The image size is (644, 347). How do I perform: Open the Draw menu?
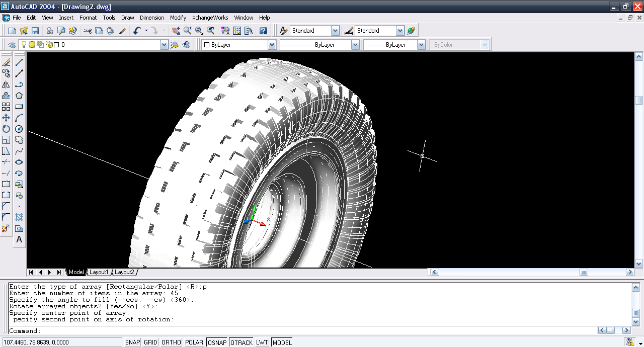pos(127,18)
